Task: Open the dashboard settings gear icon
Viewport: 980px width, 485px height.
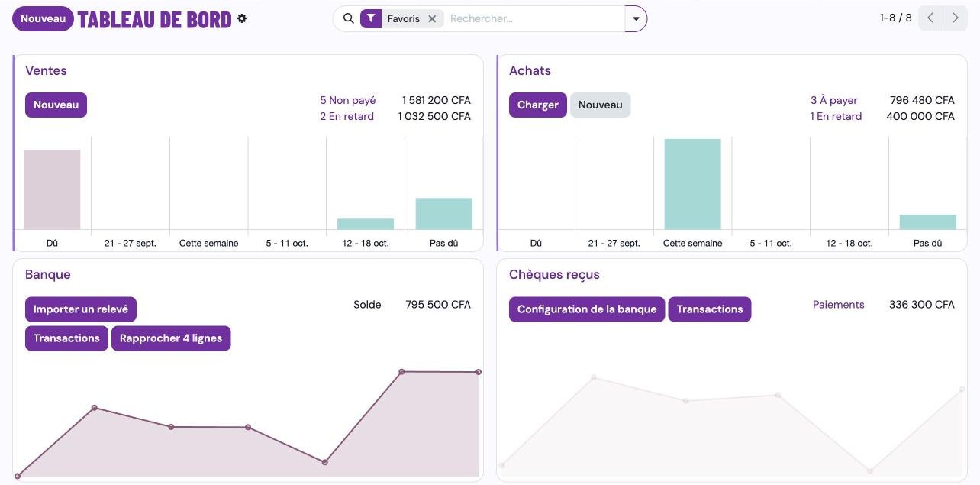Action: coord(242,18)
